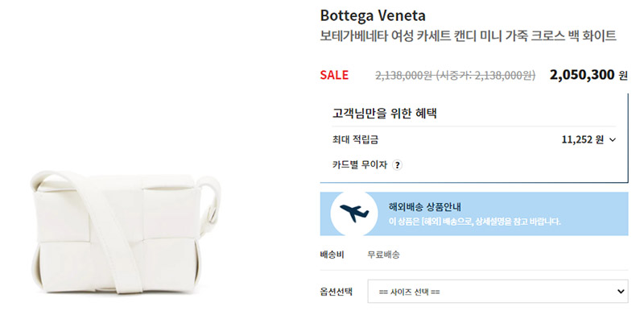
Task: Click the 최대 적립금 label
Action: [x=355, y=140]
